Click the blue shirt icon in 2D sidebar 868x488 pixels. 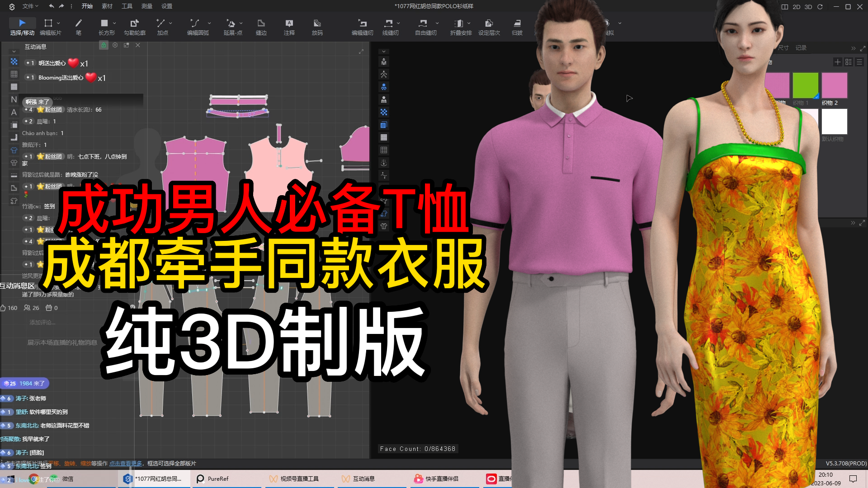pyautogui.click(x=14, y=150)
